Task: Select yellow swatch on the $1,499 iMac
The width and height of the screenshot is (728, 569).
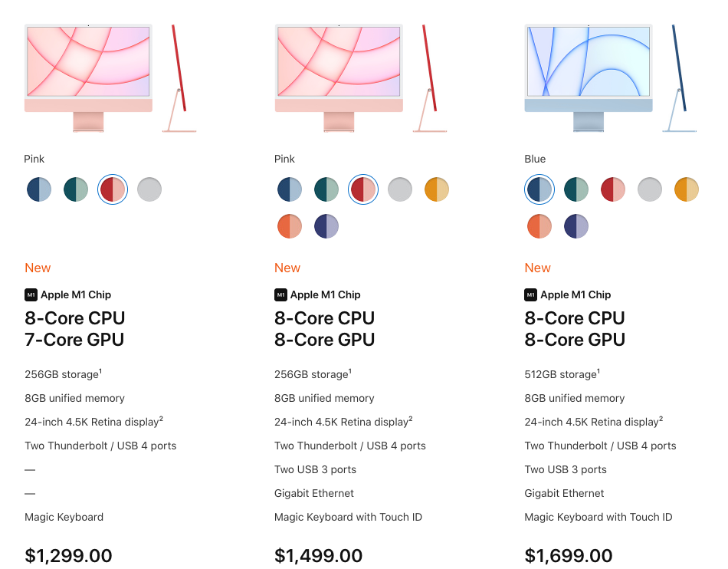Action: (437, 189)
